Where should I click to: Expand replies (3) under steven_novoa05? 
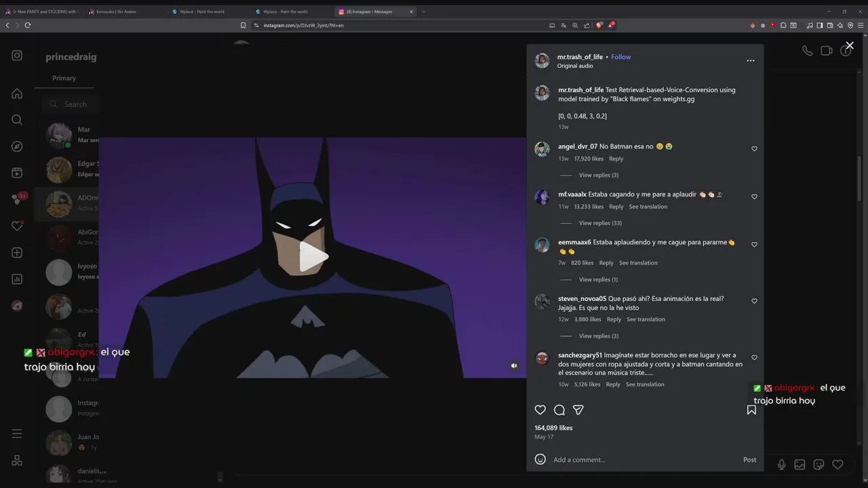[598, 335]
